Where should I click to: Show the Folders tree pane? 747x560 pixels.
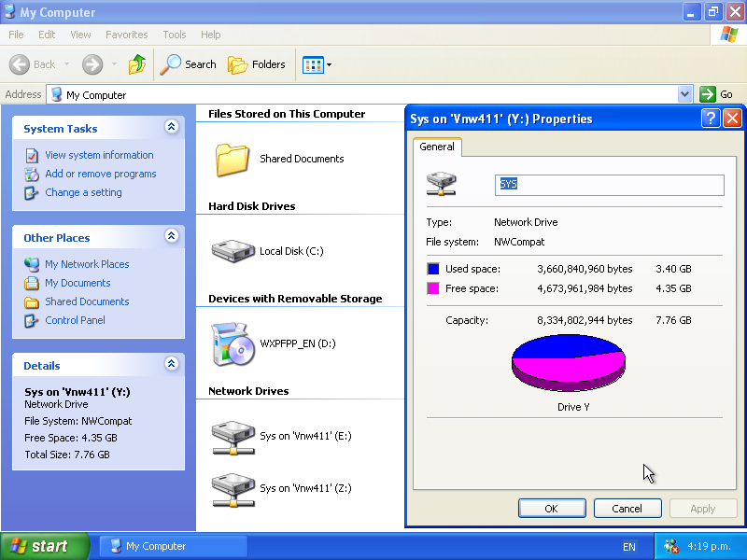tap(257, 64)
